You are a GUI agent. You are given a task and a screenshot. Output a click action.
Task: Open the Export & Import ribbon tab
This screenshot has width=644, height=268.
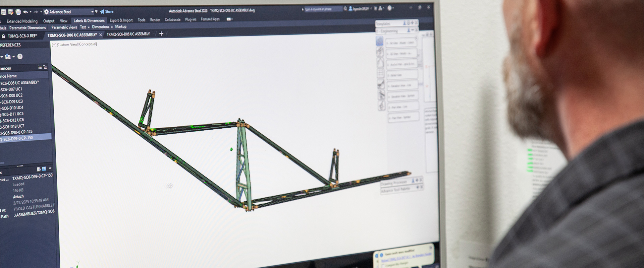click(121, 20)
